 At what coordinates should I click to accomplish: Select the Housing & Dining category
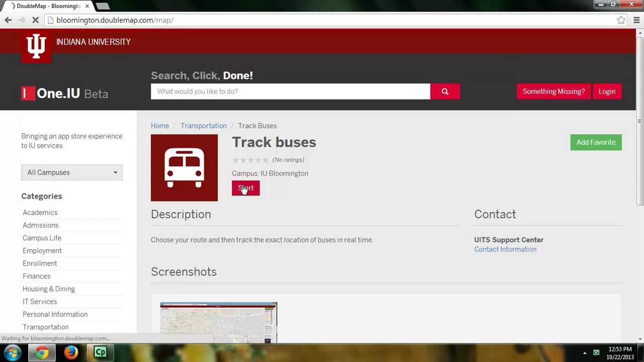click(49, 289)
